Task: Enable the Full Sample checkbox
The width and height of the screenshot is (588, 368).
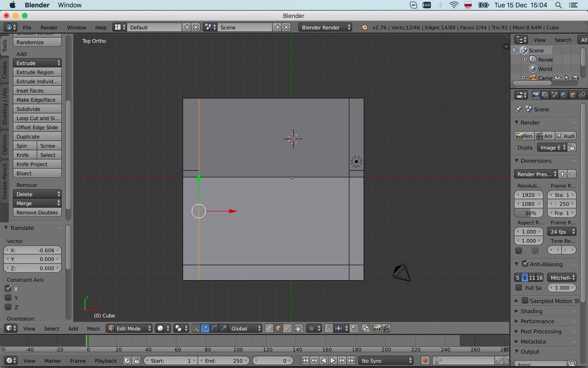Action: click(519, 288)
